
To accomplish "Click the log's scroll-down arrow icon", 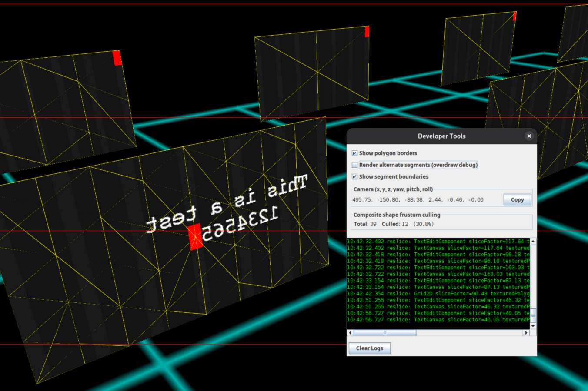I will click(532, 326).
